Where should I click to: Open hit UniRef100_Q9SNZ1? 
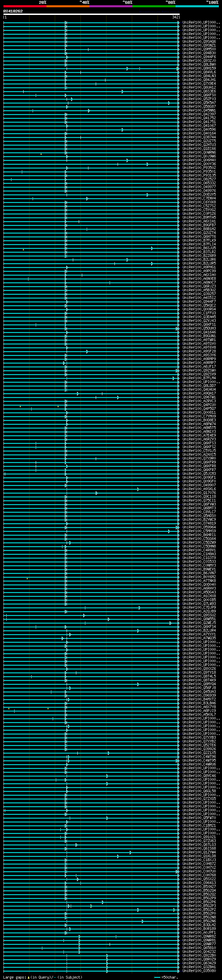point(199,45)
